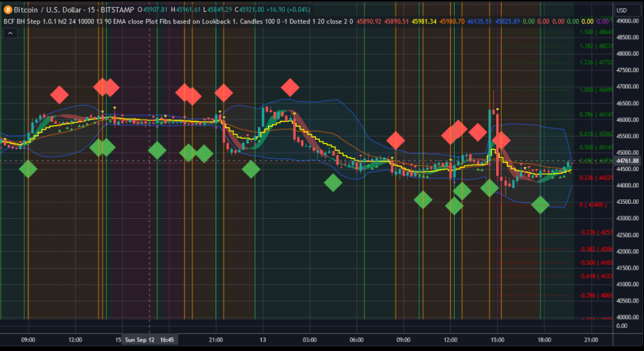Viewport: 644px width, 351px height.
Task: Click the 0 (43400) Fibonacci level label
Action: pos(596,205)
